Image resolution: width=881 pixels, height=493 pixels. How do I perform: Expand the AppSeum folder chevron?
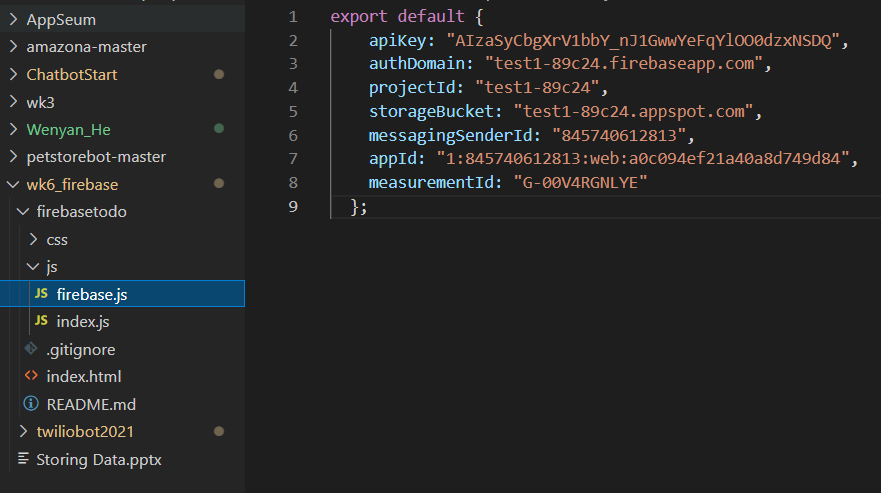(12, 20)
